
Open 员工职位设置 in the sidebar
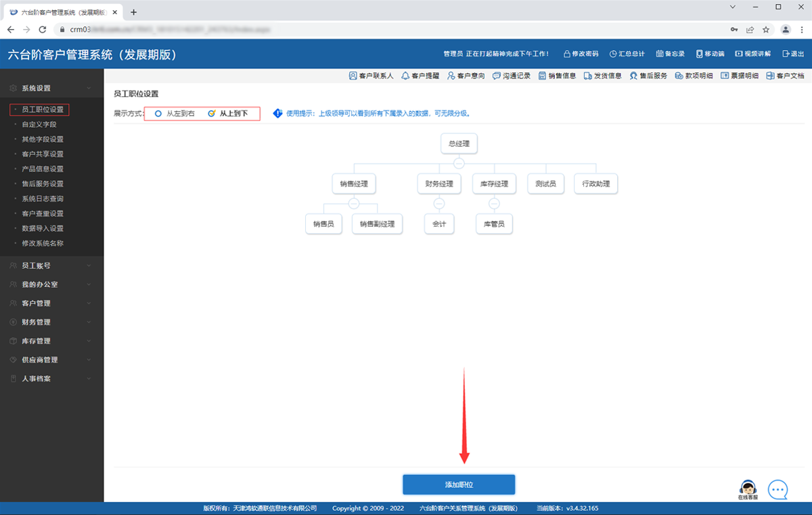(x=43, y=109)
